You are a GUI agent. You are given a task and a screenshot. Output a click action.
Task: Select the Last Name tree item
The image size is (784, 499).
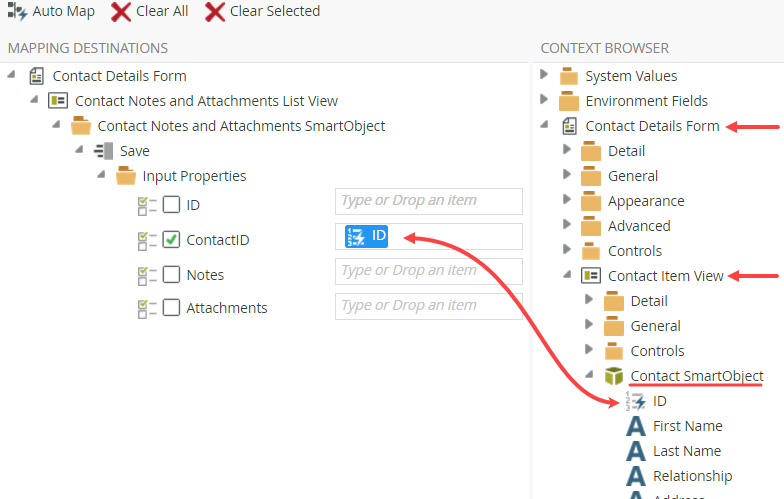pyautogui.click(x=686, y=451)
